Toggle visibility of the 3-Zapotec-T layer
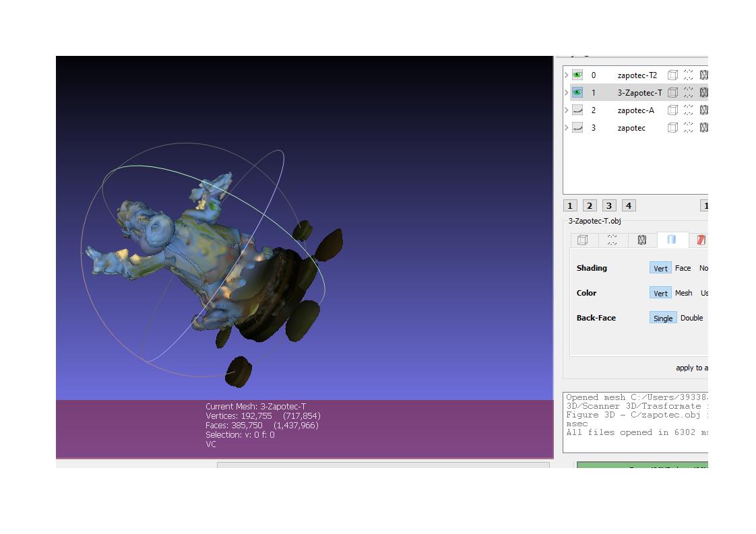 [x=577, y=92]
